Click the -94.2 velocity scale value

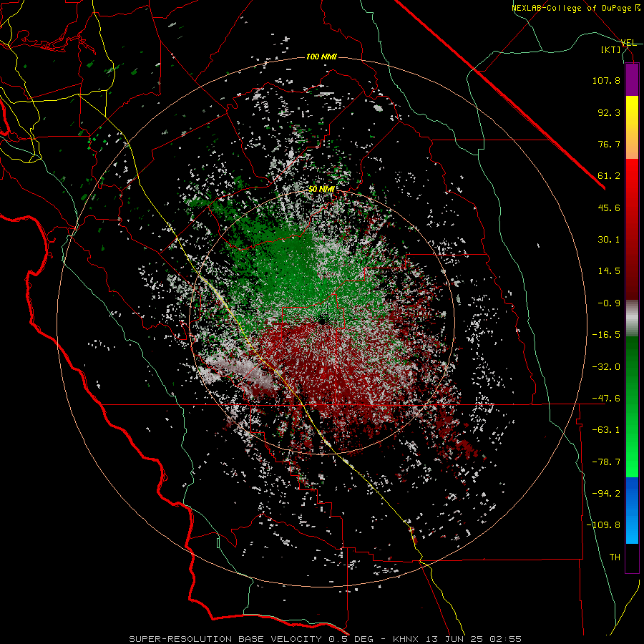tap(606, 494)
